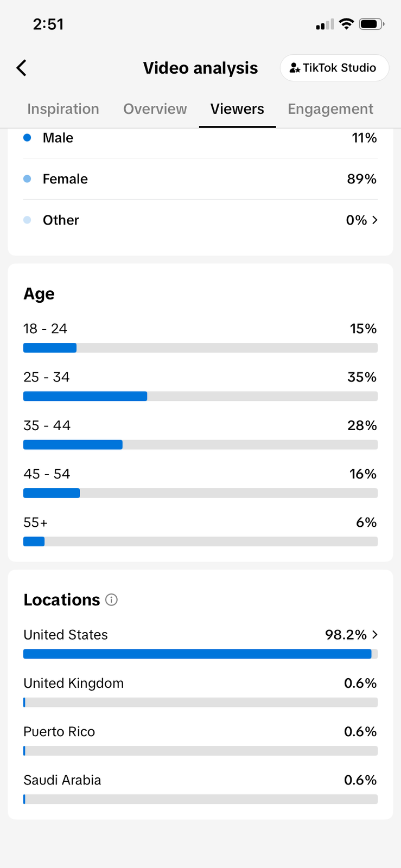This screenshot has width=401, height=868.
Task: Open the Engagement tab
Action: [330, 109]
